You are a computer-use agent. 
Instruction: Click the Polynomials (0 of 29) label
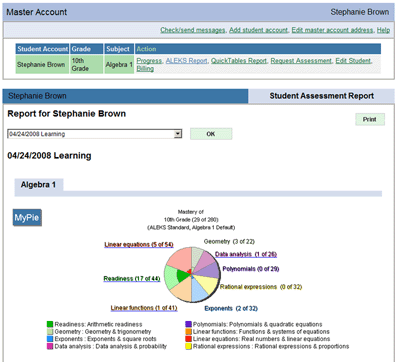click(251, 269)
